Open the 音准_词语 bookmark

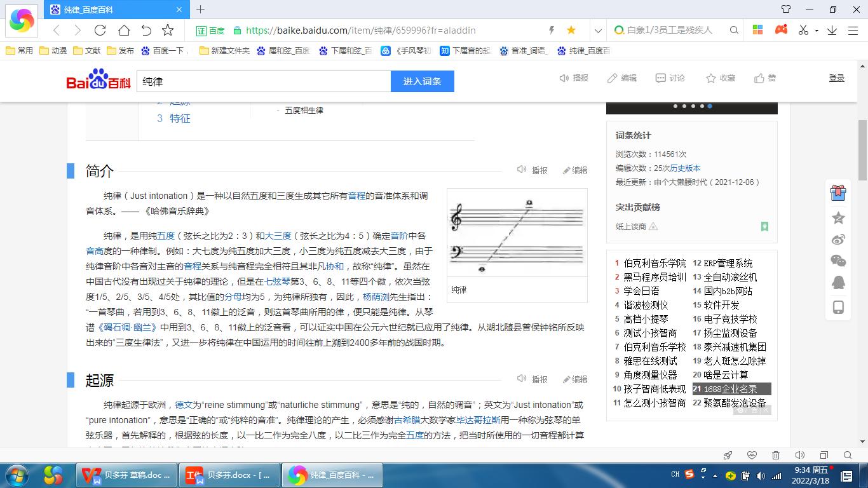522,50
